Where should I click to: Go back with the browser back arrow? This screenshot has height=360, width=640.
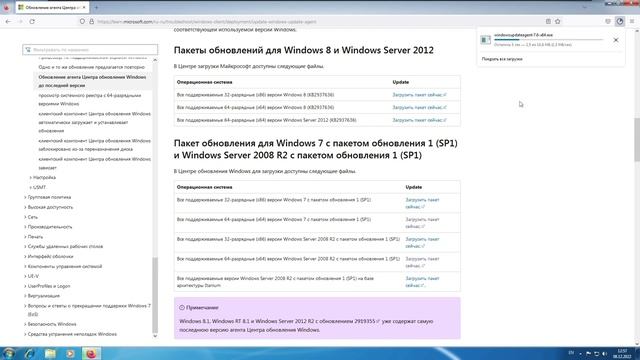(9, 21)
